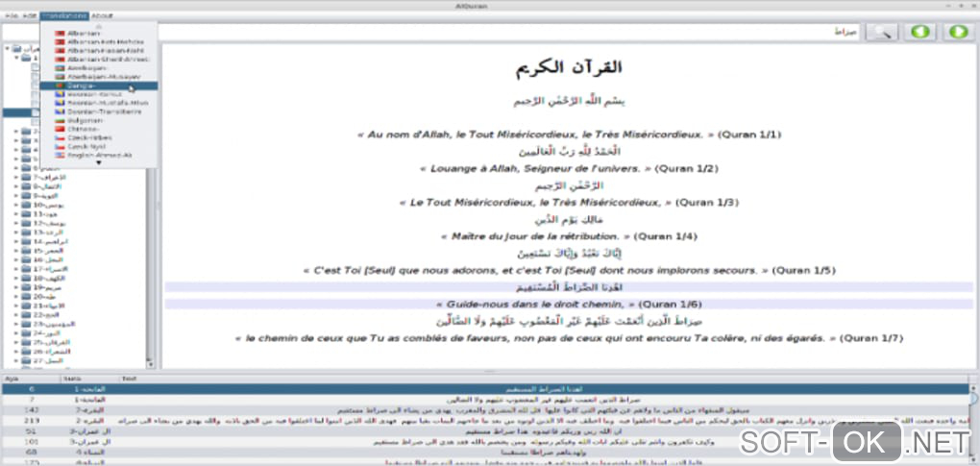Click the verse 'Louange à Allah' Quran 1/2
Viewport: 980px width, 466px height.
coord(569,169)
